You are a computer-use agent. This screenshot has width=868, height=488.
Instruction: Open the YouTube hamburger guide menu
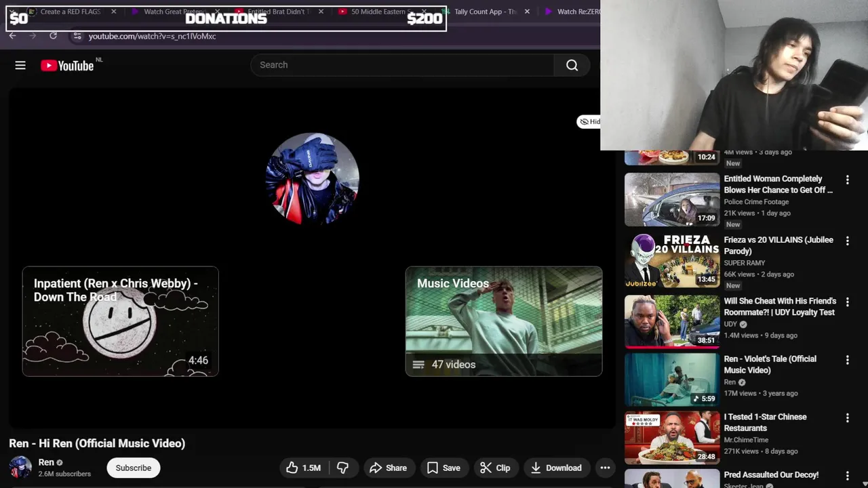coord(20,65)
